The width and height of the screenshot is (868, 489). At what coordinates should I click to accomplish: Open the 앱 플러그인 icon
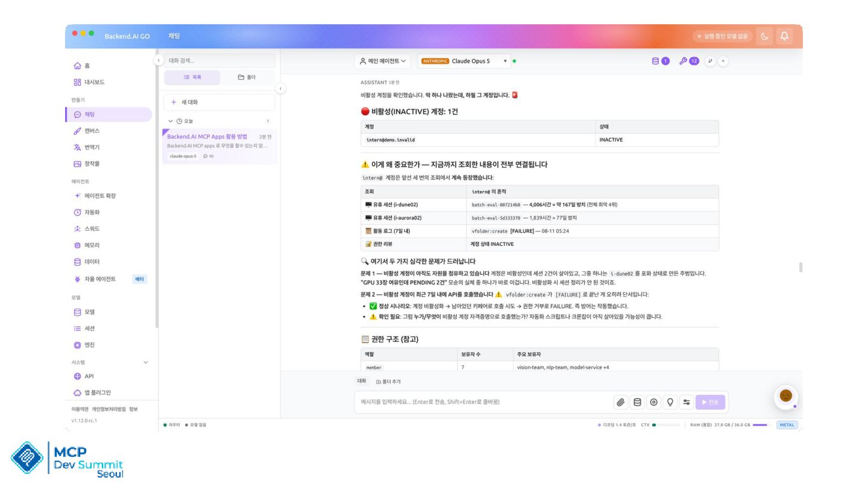tap(77, 393)
